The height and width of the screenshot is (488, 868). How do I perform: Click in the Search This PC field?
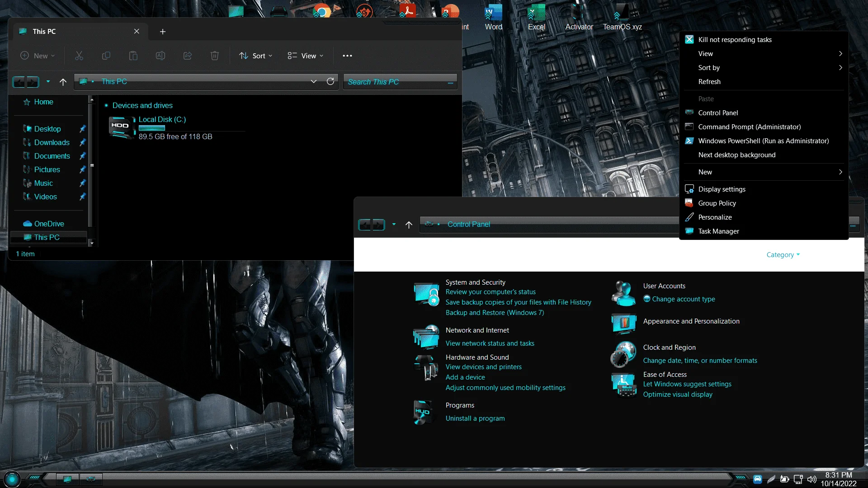coord(400,82)
